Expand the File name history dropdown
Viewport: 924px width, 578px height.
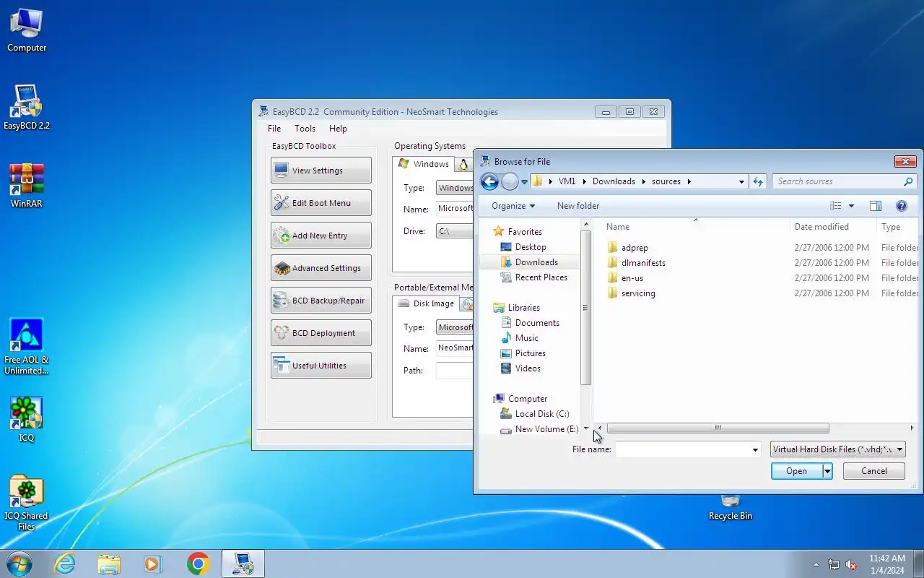click(x=755, y=449)
